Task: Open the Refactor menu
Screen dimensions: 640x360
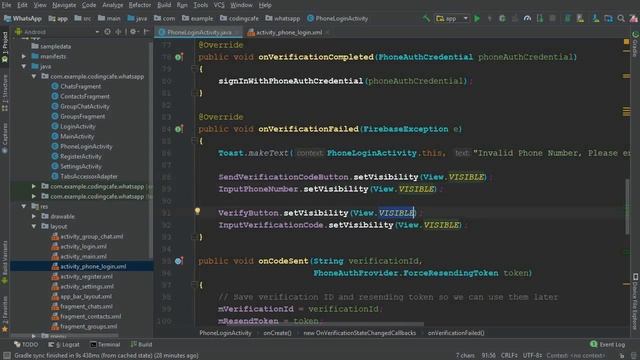Action: pyautogui.click(x=140, y=5)
